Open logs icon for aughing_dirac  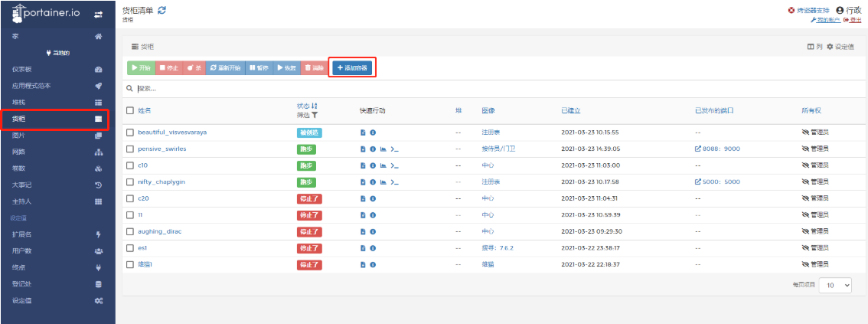(363, 231)
